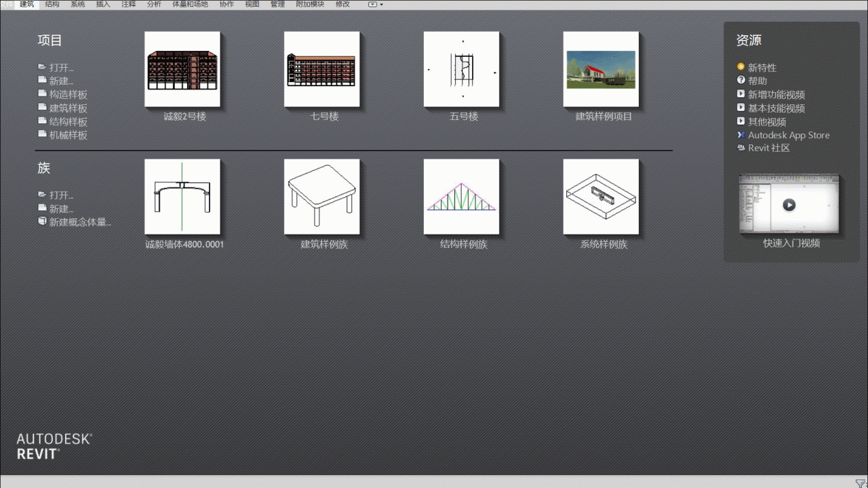This screenshot has height=488, width=868.
Task: Switch to the 系统 ribbon tab
Action: pyautogui.click(x=78, y=4)
